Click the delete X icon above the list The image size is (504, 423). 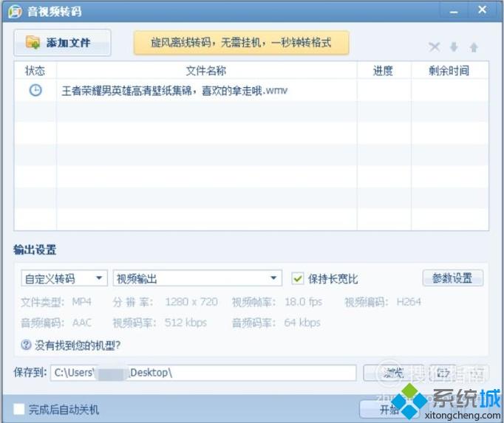tap(435, 47)
